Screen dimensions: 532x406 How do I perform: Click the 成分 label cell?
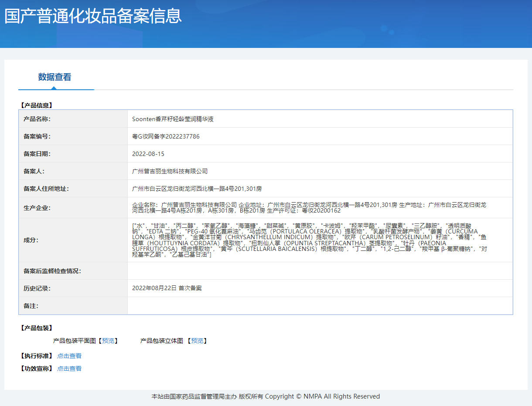coord(73,240)
